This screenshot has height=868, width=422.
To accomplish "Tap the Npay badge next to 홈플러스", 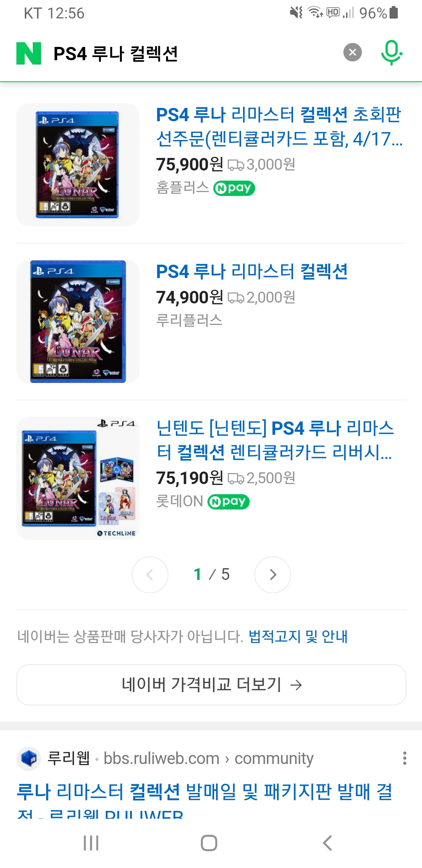I will click(x=234, y=188).
